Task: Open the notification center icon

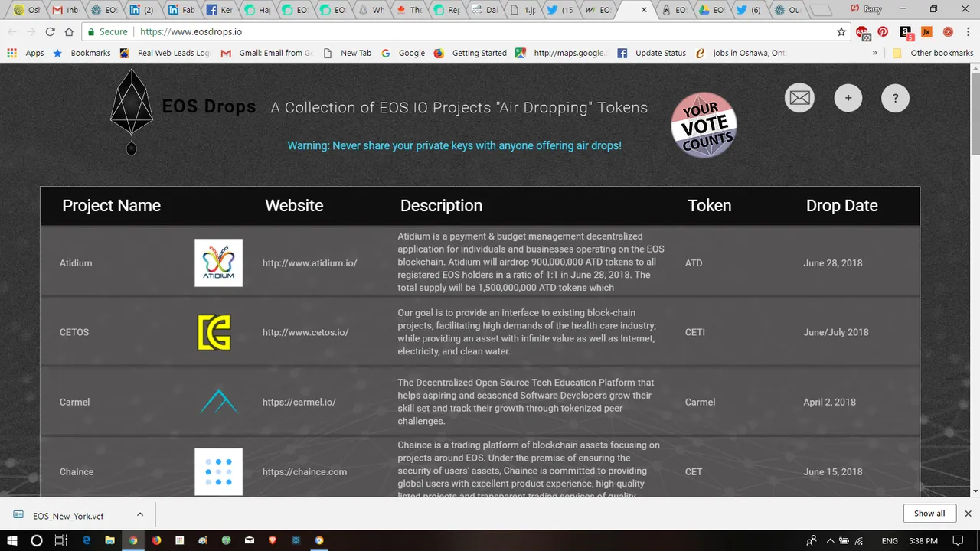Action: (x=958, y=540)
